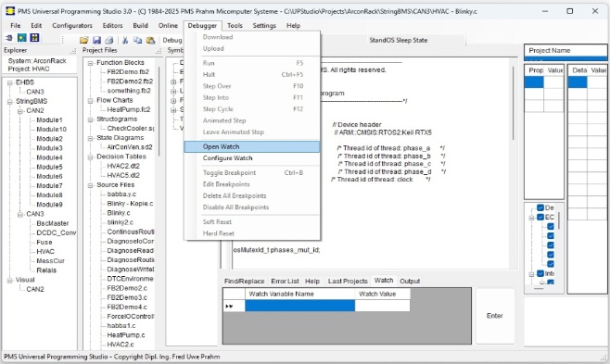The height and width of the screenshot is (364, 610).
Task: Click the Print toolbar icon
Action: pyautogui.click(x=109, y=40)
